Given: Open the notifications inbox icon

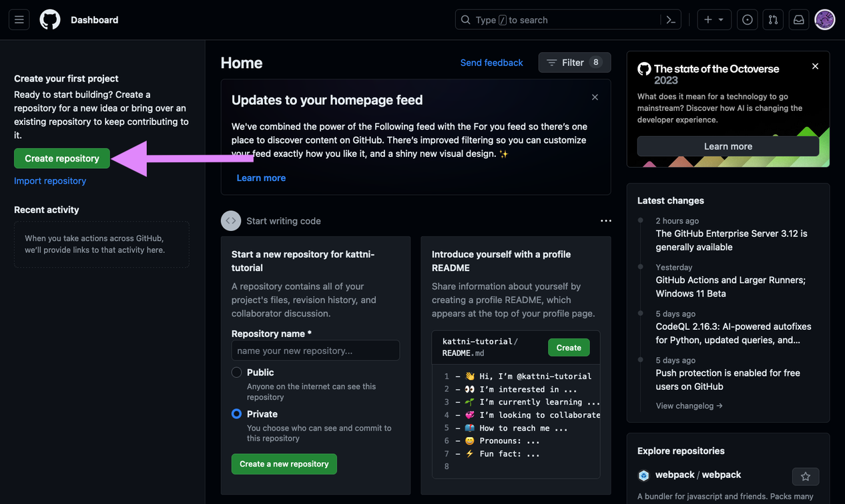Looking at the screenshot, I should (x=798, y=20).
